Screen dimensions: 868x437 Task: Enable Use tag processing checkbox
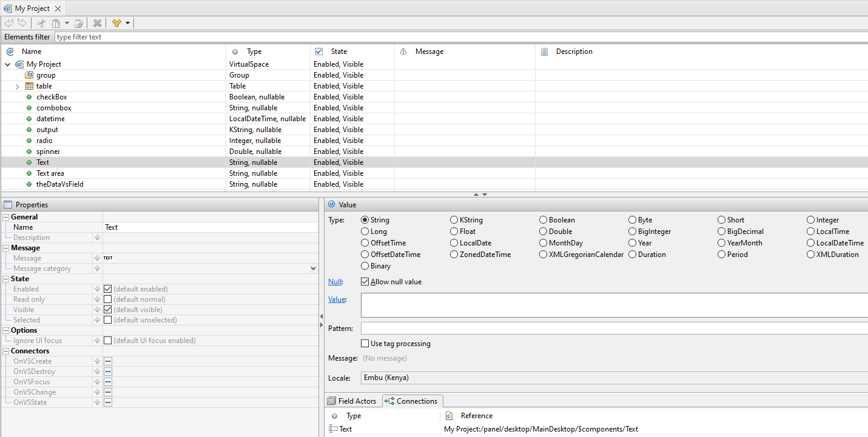365,344
